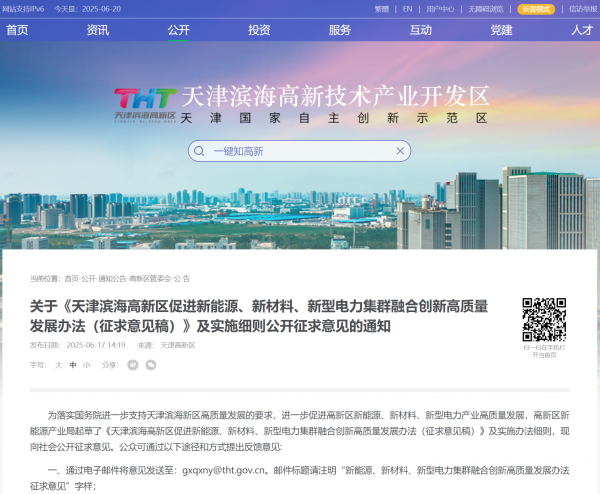The width and height of the screenshot is (600, 494).
Task: Open the 互动 nav menu
Action: [421, 30]
